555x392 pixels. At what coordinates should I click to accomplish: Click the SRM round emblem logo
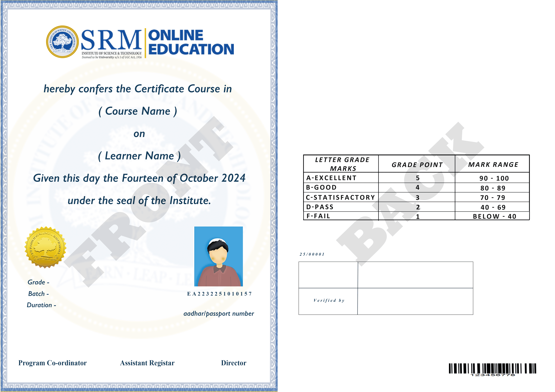tap(62, 42)
